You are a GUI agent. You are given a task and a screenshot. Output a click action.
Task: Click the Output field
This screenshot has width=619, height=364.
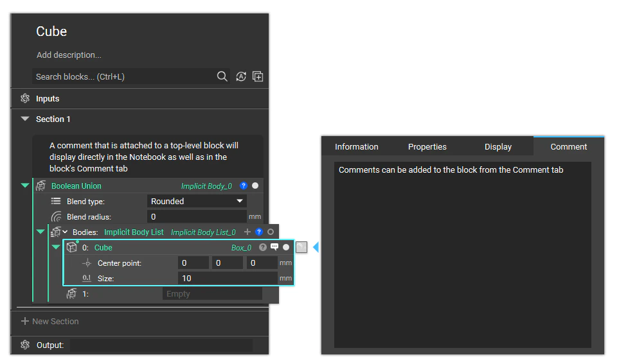(161, 345)
